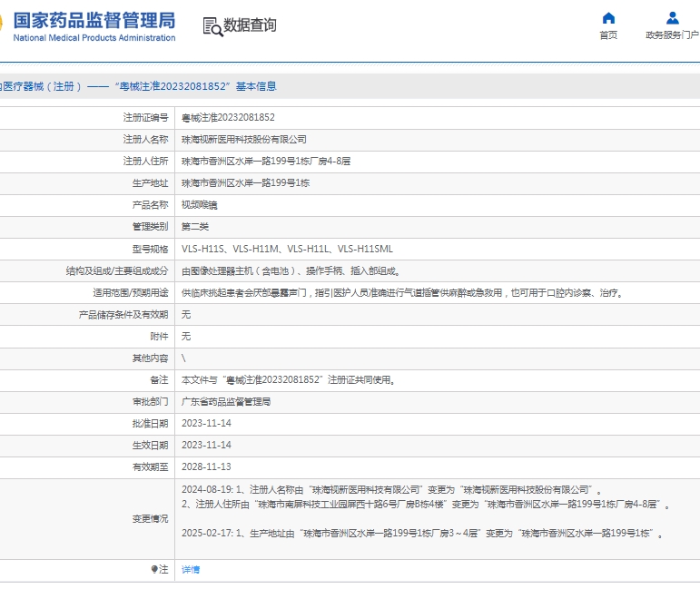Select product name 视频喉镜
700x589 pixels.
click(x=199, y=205)
